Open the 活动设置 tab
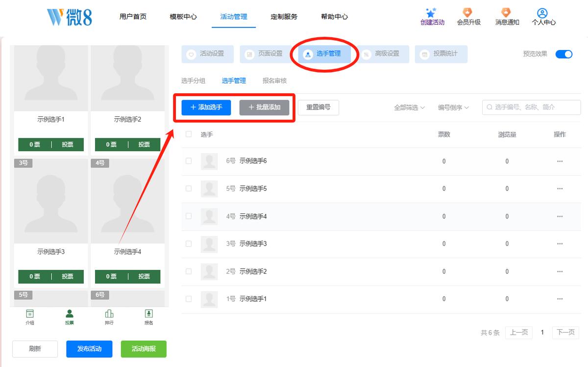Viewport: 588px width, 367px height. click(x=207, y=54)
